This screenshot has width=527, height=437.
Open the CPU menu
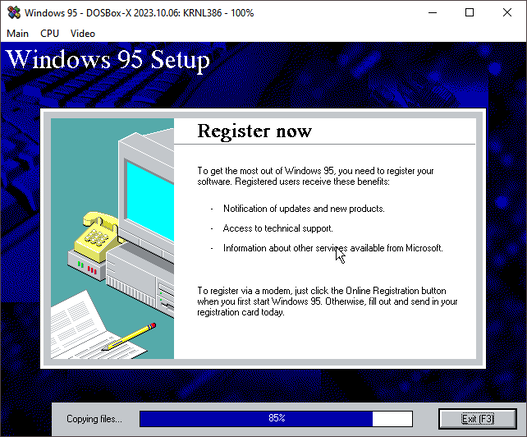49,34
